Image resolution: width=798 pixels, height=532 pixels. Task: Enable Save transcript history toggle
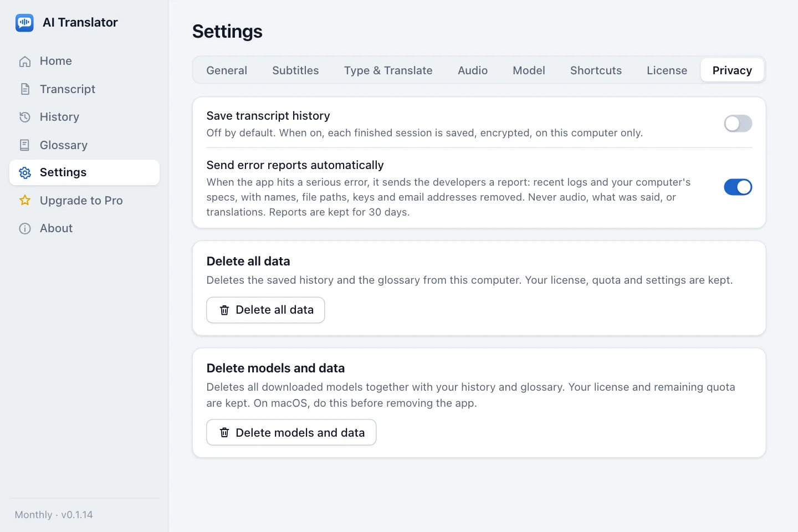[x=738, y=124]
